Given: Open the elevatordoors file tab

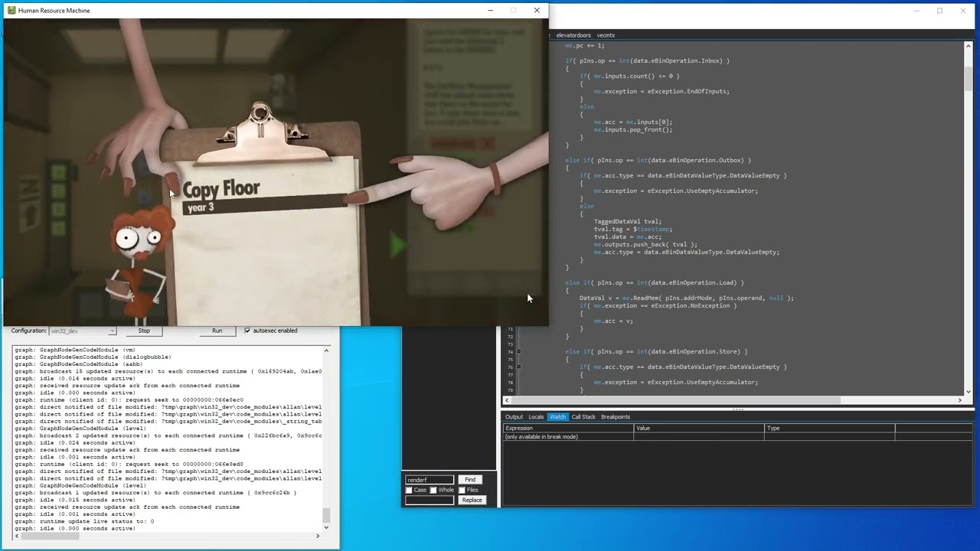Looking at the screenshot, I should click(x=573, y=35).
